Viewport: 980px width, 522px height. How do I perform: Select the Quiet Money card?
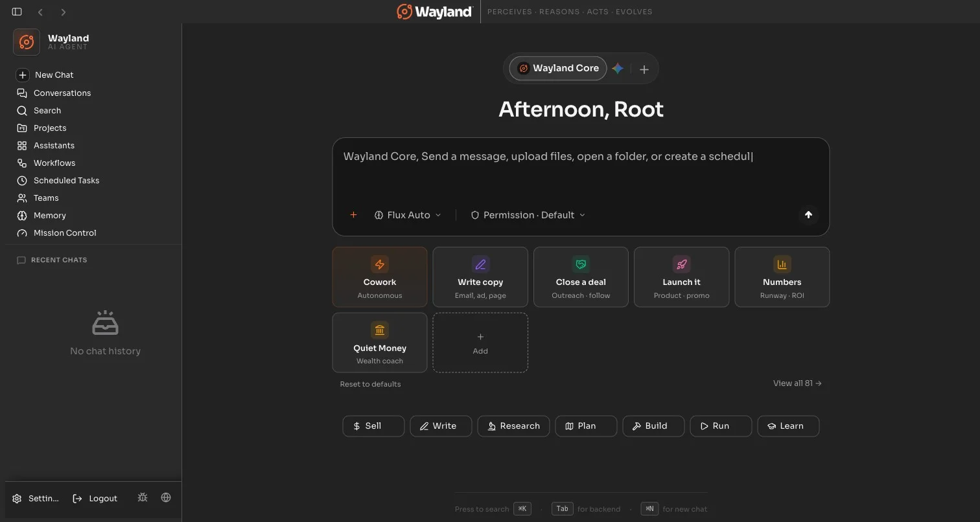380,343
